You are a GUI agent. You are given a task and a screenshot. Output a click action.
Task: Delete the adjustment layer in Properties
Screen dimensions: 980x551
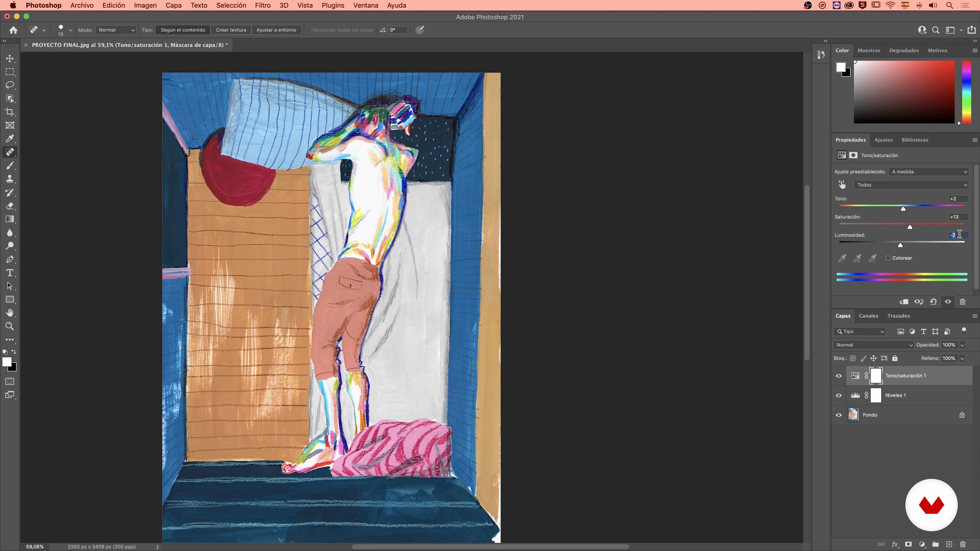tap(962, 302)
